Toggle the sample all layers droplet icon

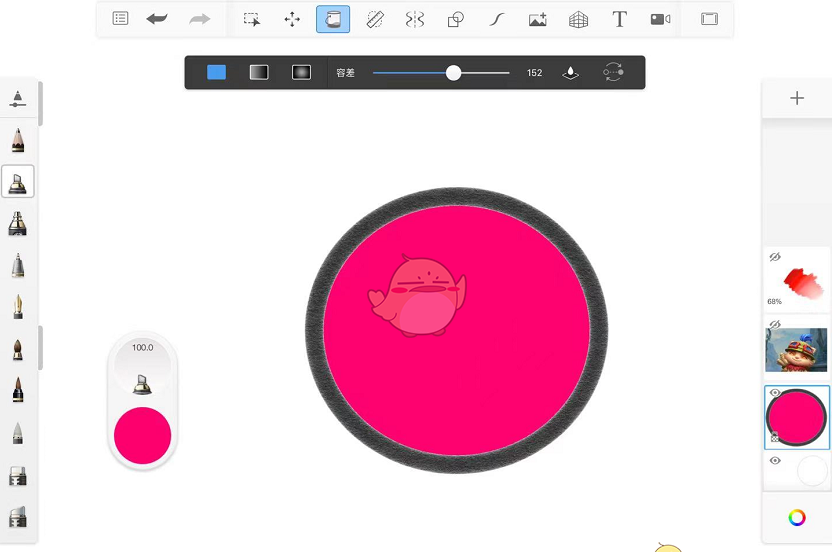[x=570, y=72]
